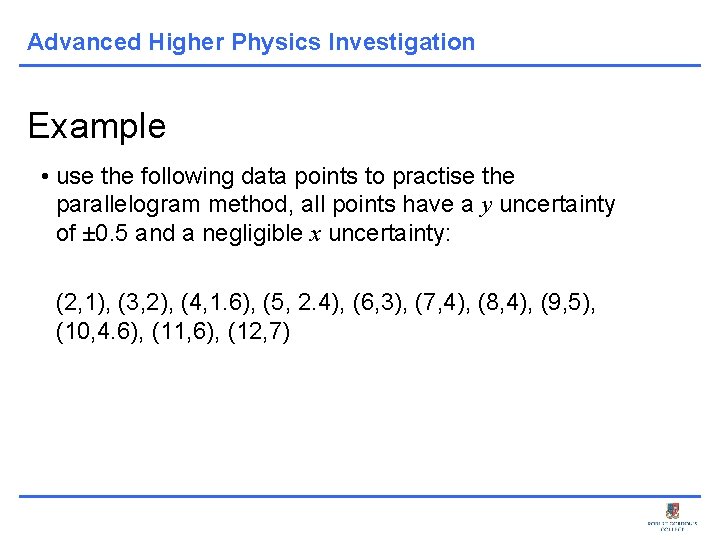Select the Advanced Higher Physics Investigation title
This screenshot has width=720, height=540.
coord(251,42)
